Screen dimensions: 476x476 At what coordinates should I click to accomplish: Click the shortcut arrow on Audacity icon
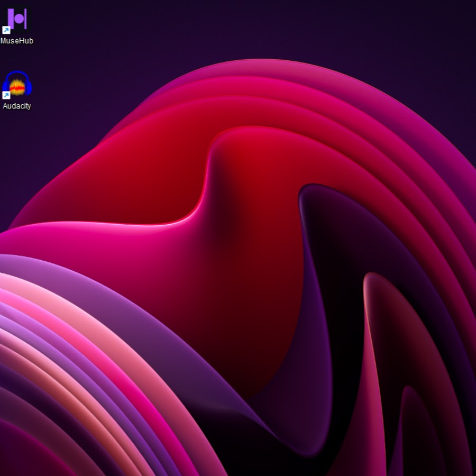click(x=6, y=95)
